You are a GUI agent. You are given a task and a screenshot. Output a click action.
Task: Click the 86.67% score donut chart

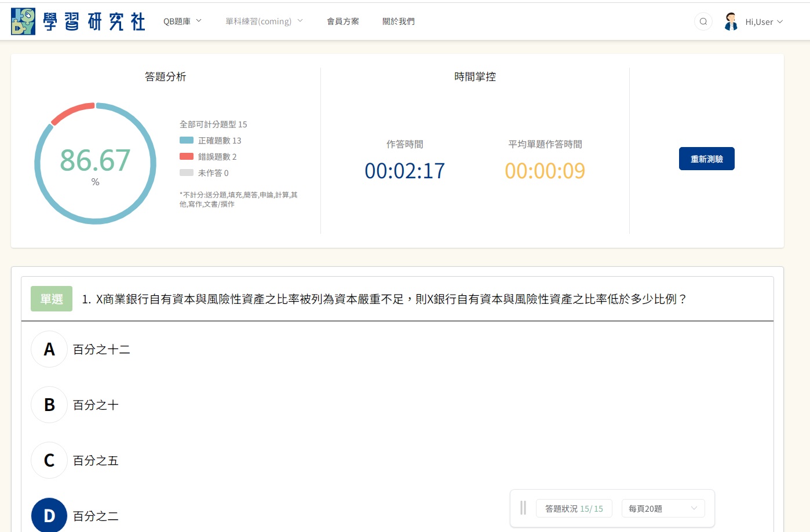click(96, 163)
